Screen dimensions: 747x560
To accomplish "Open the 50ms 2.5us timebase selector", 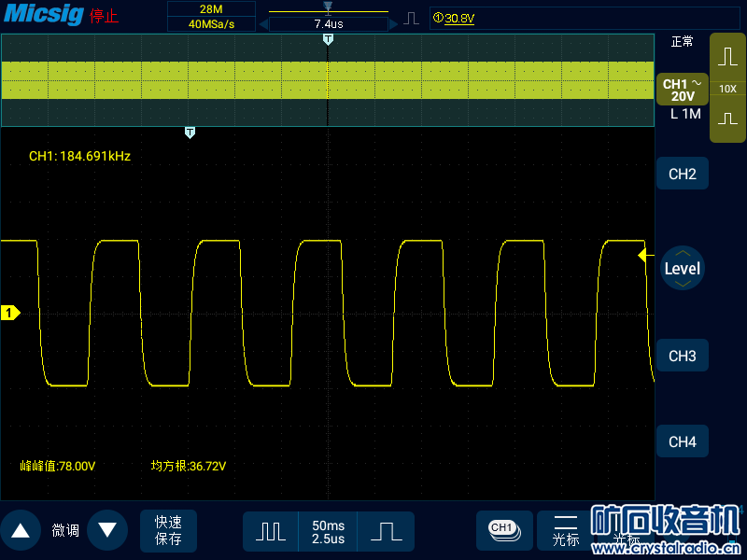I will pos(328,531).
